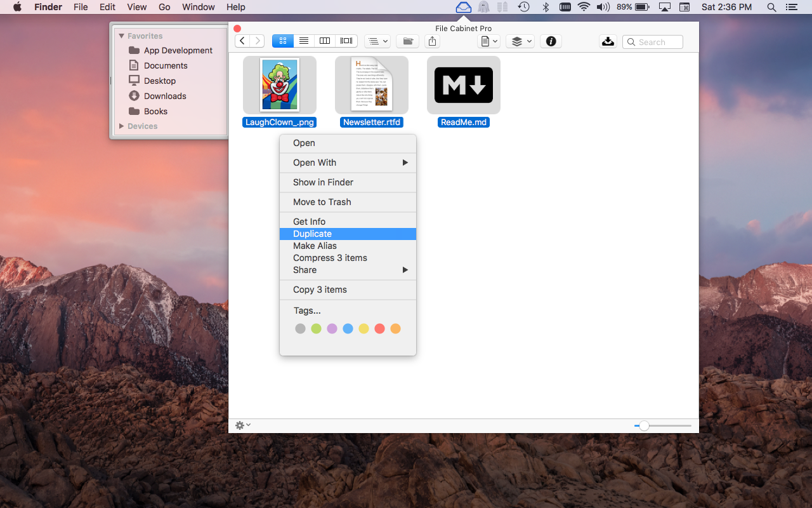Screen dimensions: 812x508
Task: Switch to column view
Action: coord(325,41)
